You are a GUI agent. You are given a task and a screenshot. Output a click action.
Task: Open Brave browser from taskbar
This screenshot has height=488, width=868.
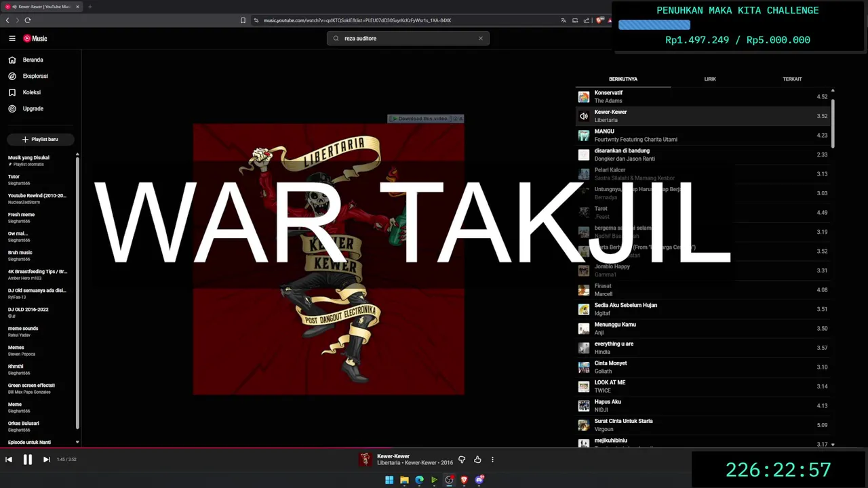click(x=465, y=480)
